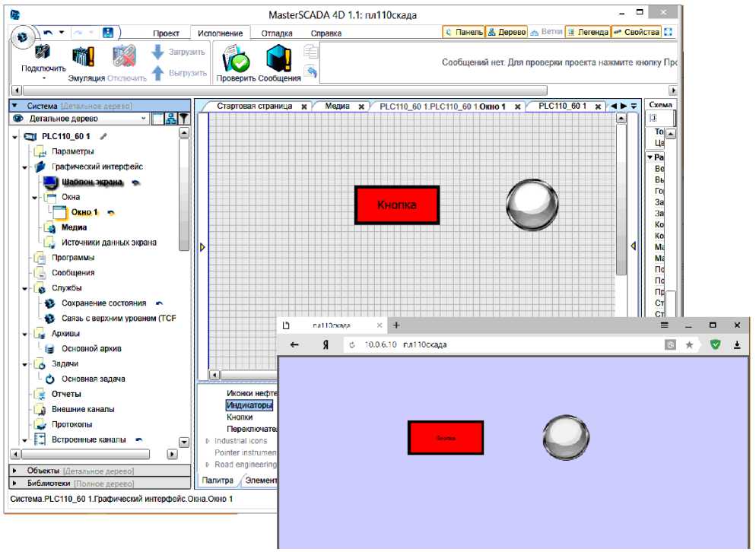756x552 pixels.
Task: Click the Выгрузить upload arrow
Action: pyautogui.click(x=157, y=73)
